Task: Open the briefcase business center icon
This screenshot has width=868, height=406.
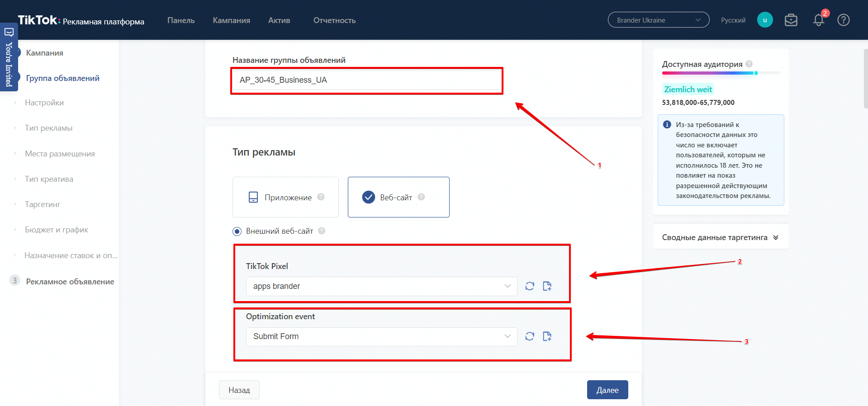Action: (791, 20)
